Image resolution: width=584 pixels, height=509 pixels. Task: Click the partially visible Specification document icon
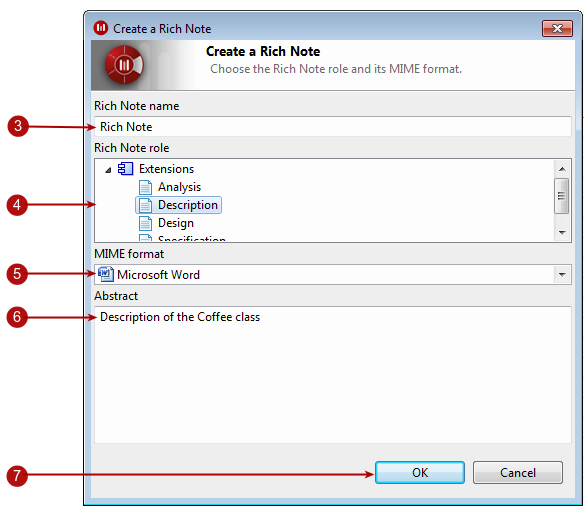[145, 238]
